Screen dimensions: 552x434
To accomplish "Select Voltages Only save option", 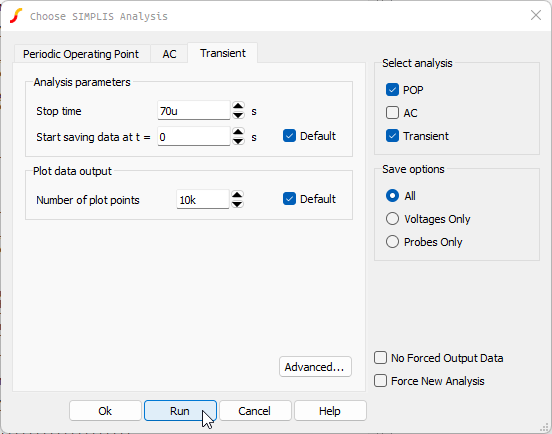I will tap(392, 219).
